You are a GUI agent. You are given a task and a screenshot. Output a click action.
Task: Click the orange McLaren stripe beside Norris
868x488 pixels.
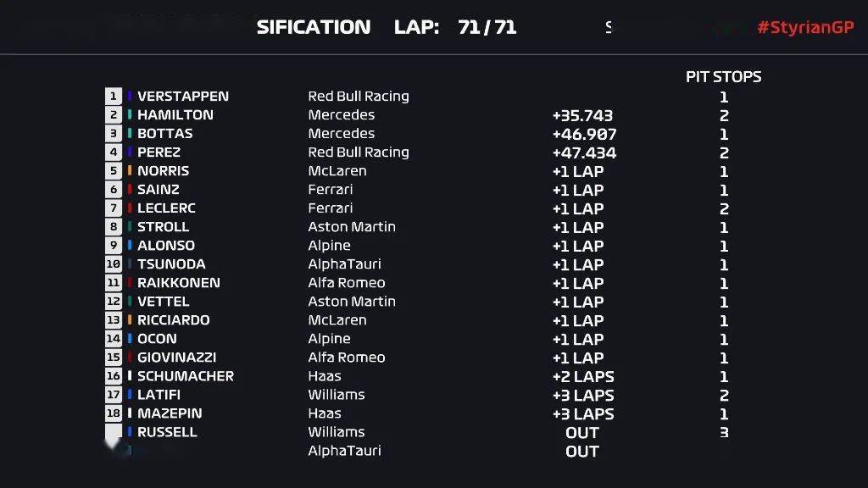(130, 170)
